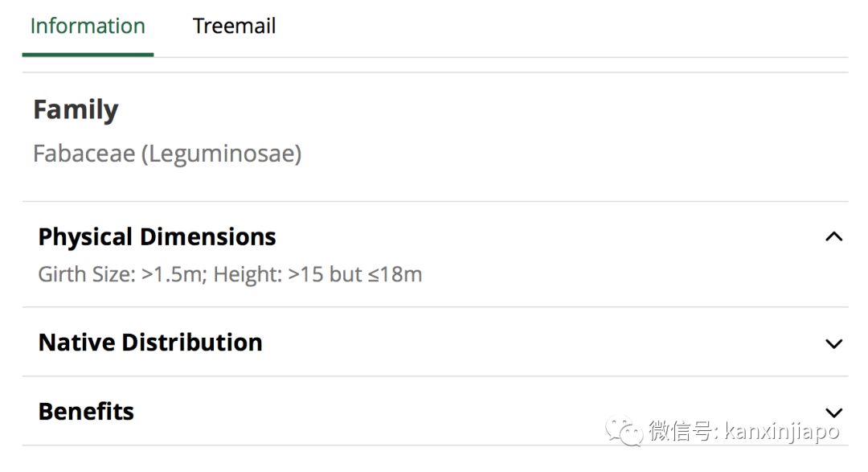Click the green underline below Information tab
The image size is (868, 472).
pos(88,55)
